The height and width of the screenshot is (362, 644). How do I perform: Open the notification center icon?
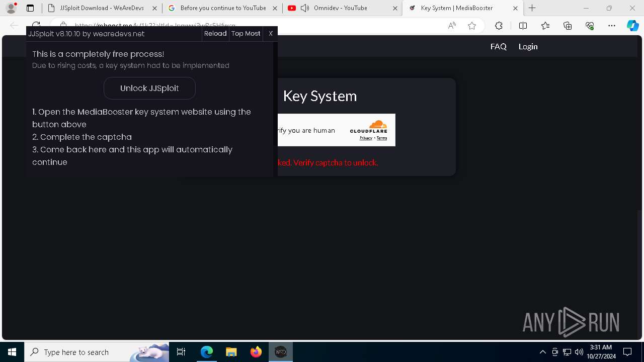pos(627,352)
